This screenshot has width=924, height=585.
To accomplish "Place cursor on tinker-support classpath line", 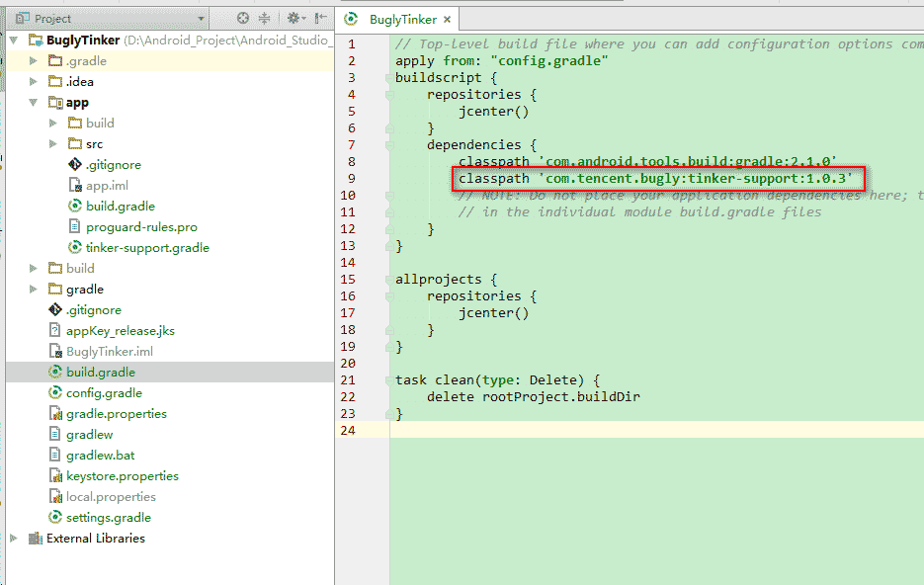I will (x=655, y=179).
